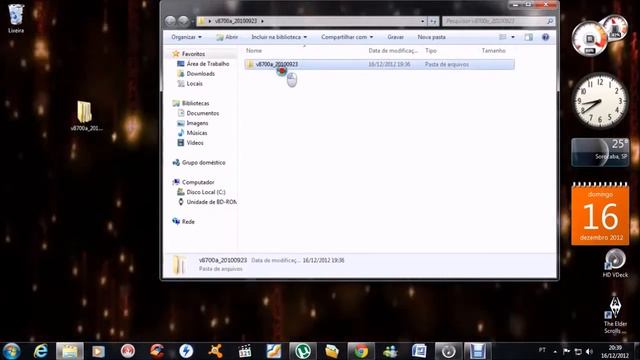640x360 pixels.
Task: Open the view options dropdown arrow
Action: [513, 37]
